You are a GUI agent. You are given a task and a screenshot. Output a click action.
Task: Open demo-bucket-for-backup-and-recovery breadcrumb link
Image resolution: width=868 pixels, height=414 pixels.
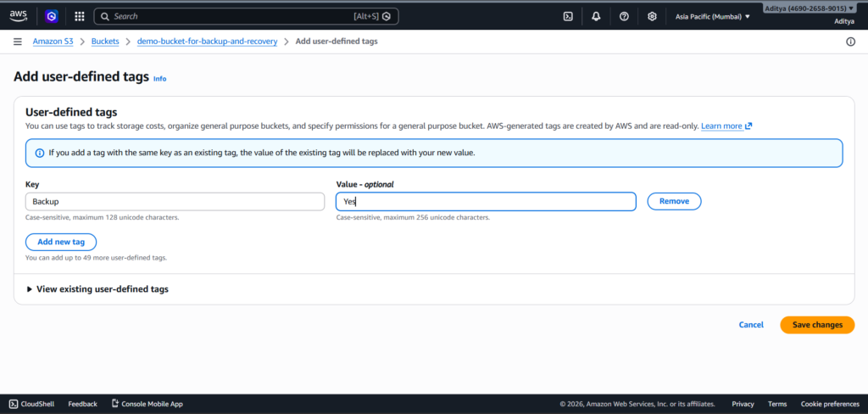(207, 42)
